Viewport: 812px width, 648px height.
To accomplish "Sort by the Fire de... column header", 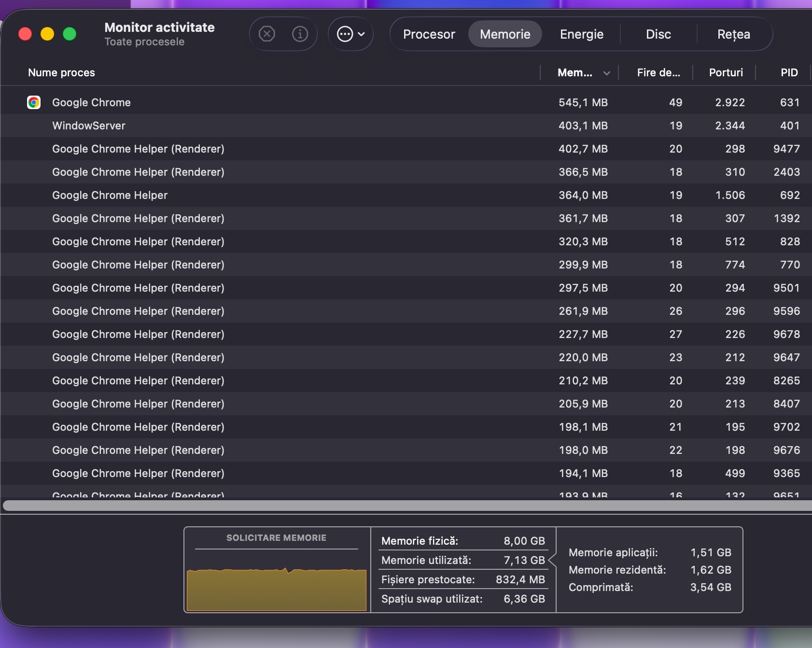I will (x=658, y=72).
